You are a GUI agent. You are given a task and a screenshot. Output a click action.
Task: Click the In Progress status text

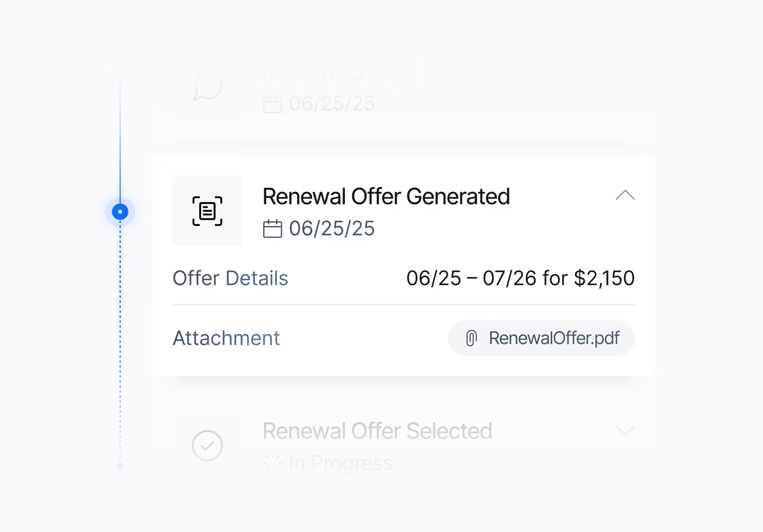[x=341, y=463]
